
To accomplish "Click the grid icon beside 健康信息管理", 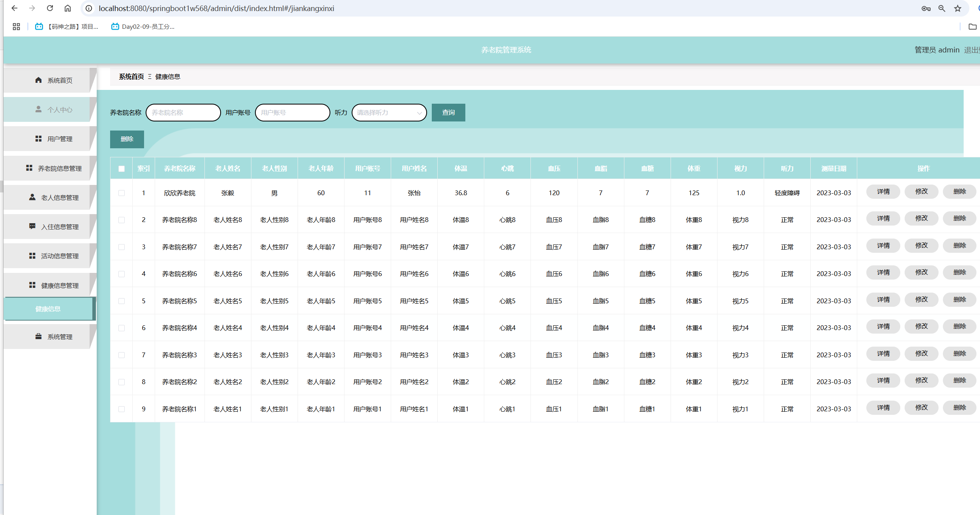I will pos(32,285).
